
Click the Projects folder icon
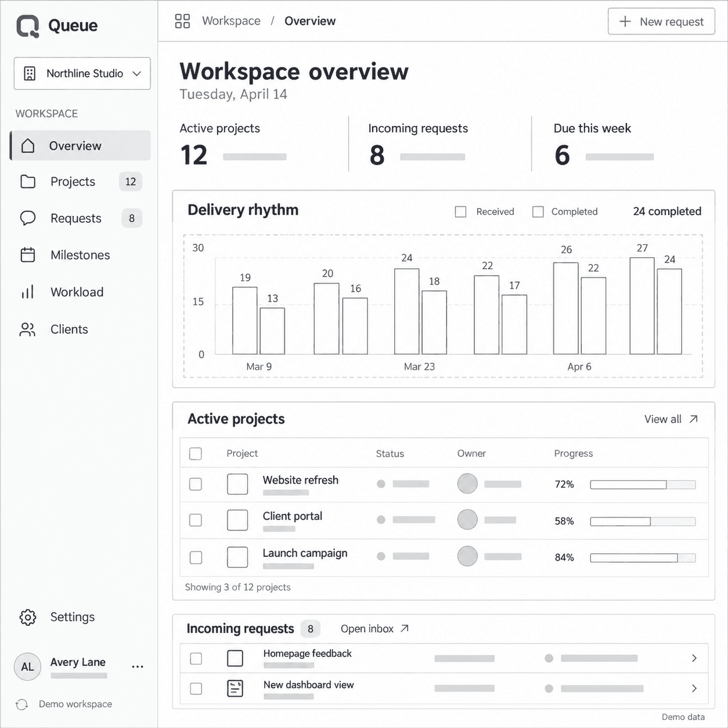(x=28, y=182)
